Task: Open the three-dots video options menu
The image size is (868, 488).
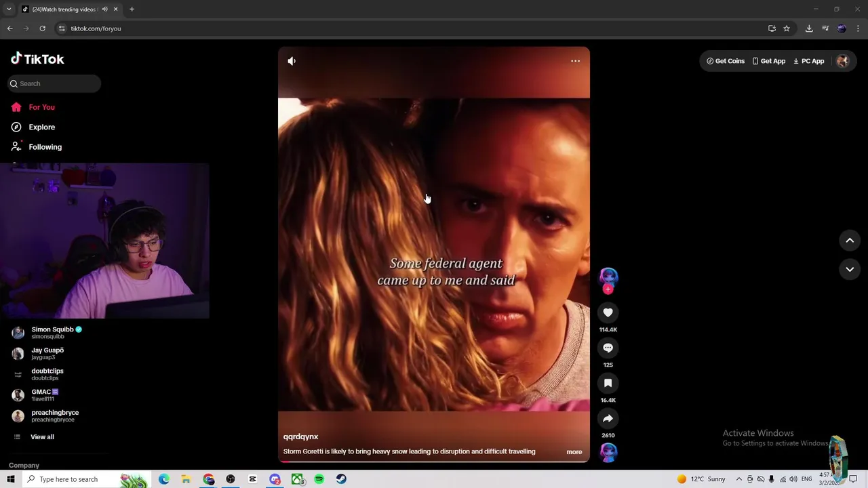Action: 575,61
